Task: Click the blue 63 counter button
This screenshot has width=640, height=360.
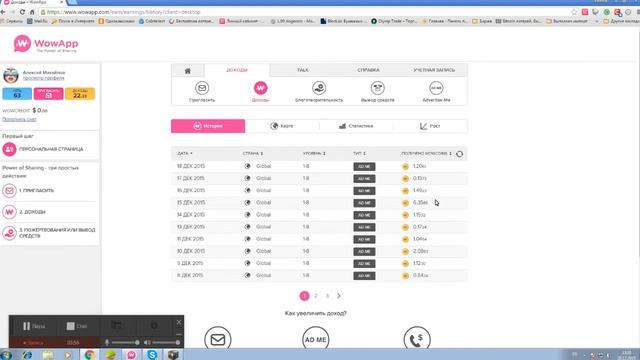Action: 17,94
